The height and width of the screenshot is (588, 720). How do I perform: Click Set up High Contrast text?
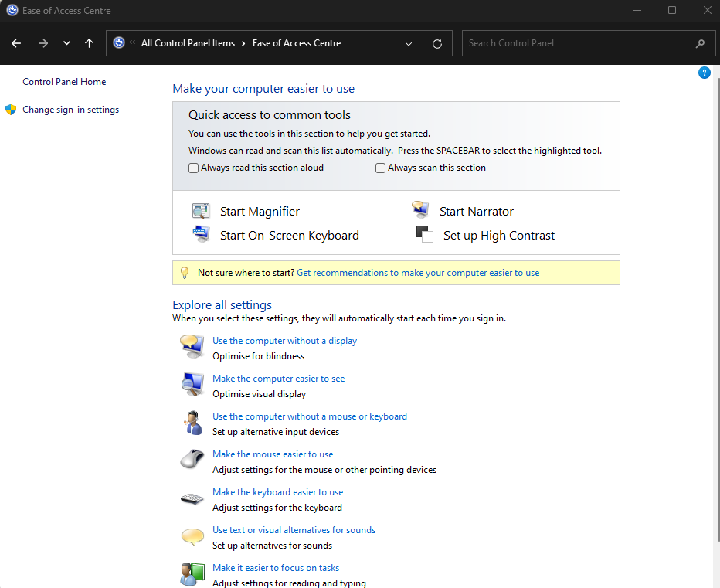click(499, 235)
